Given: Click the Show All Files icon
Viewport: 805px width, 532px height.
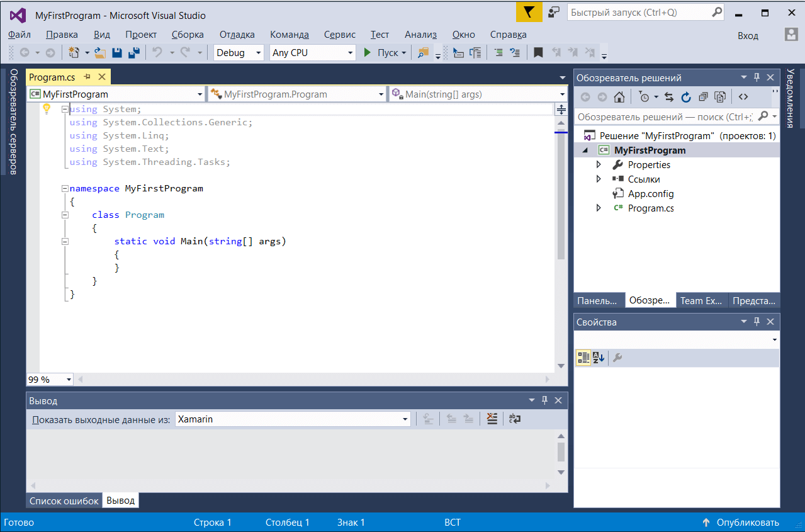Looking at the screenshot, I should click(x=720, y=97).
